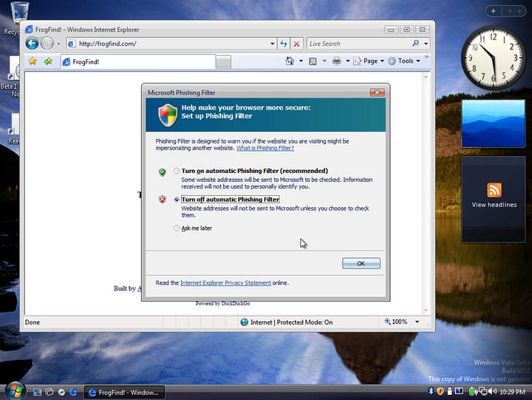Expand the Feeds dropdown arrow

coord(324,61)
